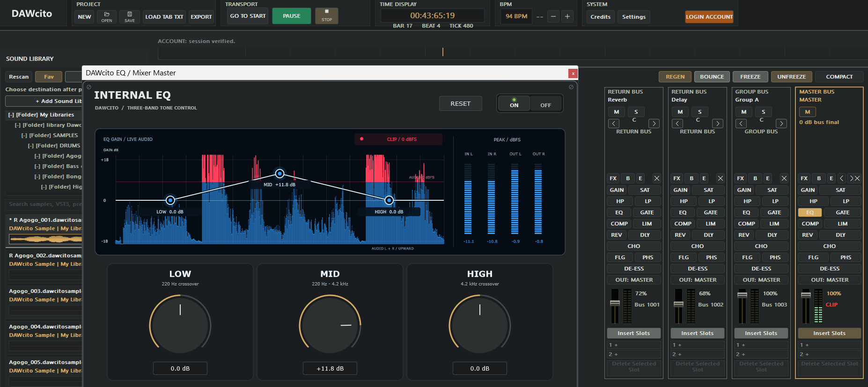The width and height of the screenshot is (868, 387).
Task: Click LOGIN ACCOUNT button
Action: [x=709, y=17]
